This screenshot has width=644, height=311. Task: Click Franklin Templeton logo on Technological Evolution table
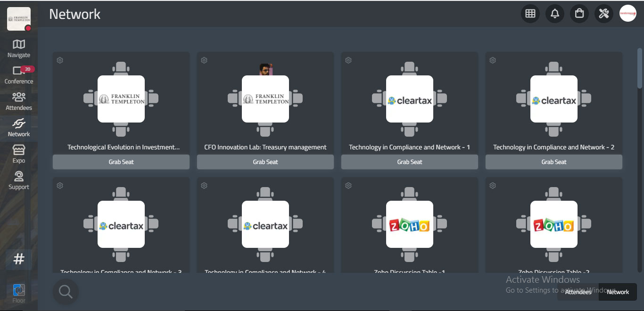pyautogui.click(x=121, y=99)
